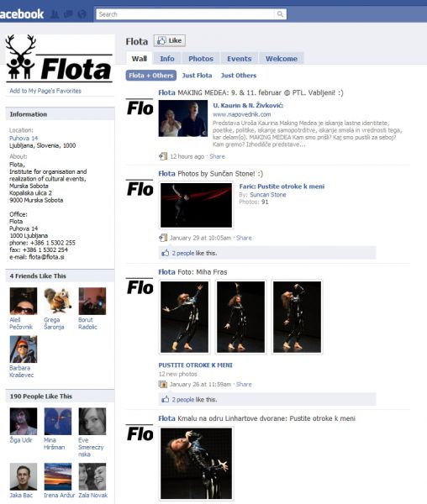
Task: Click the thumbs-up icon under Sunčan Stone post
Action: (166, 253)
